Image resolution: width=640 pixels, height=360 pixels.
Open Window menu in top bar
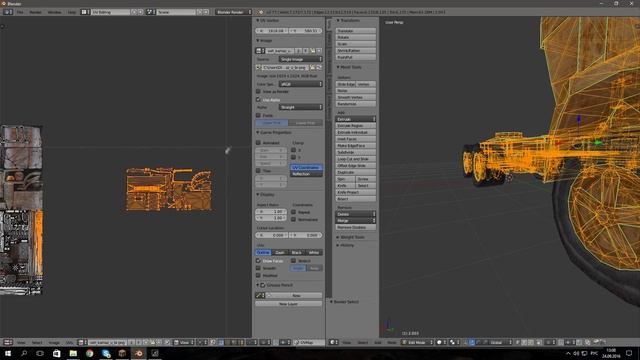55,12
